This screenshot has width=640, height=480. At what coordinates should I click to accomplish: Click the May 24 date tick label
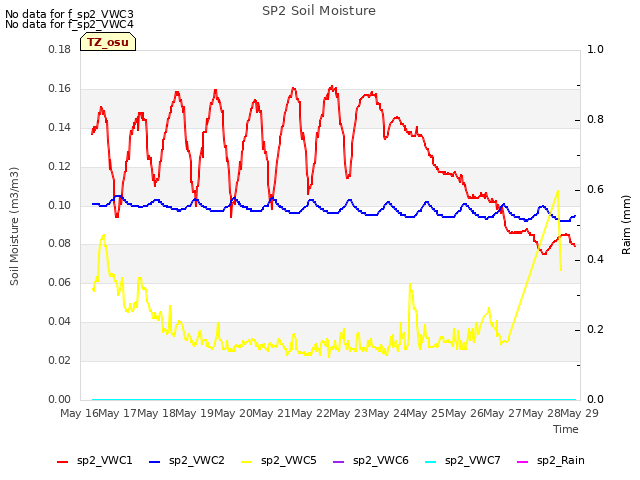click(387, 413)
